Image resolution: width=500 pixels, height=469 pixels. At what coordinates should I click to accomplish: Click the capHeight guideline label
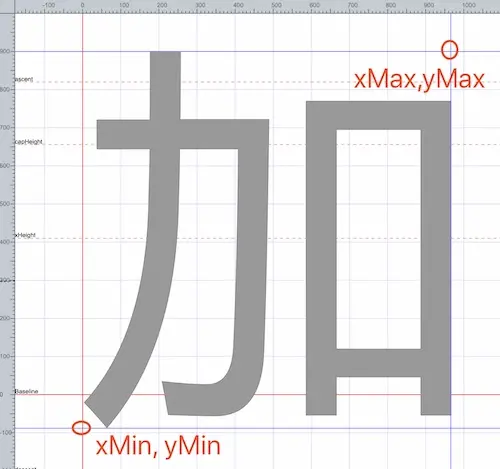(x=29, y=142)
